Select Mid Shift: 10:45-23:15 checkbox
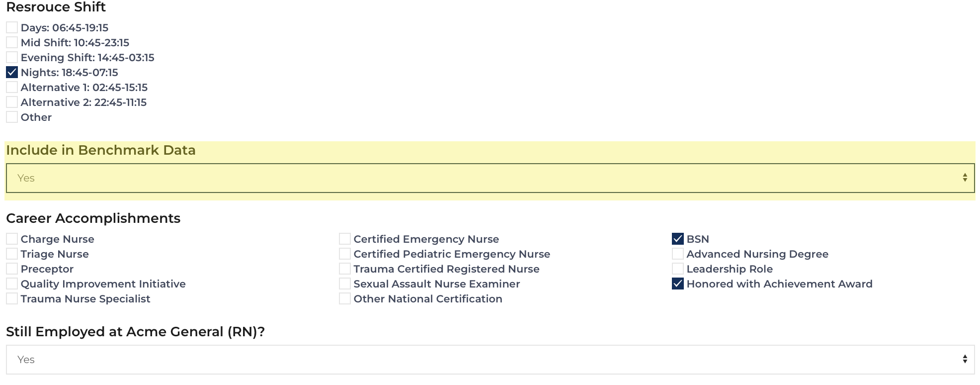Image resolution: width=980 pixels, height=385 pixels. pyautogui.click(x=12, y=42)
